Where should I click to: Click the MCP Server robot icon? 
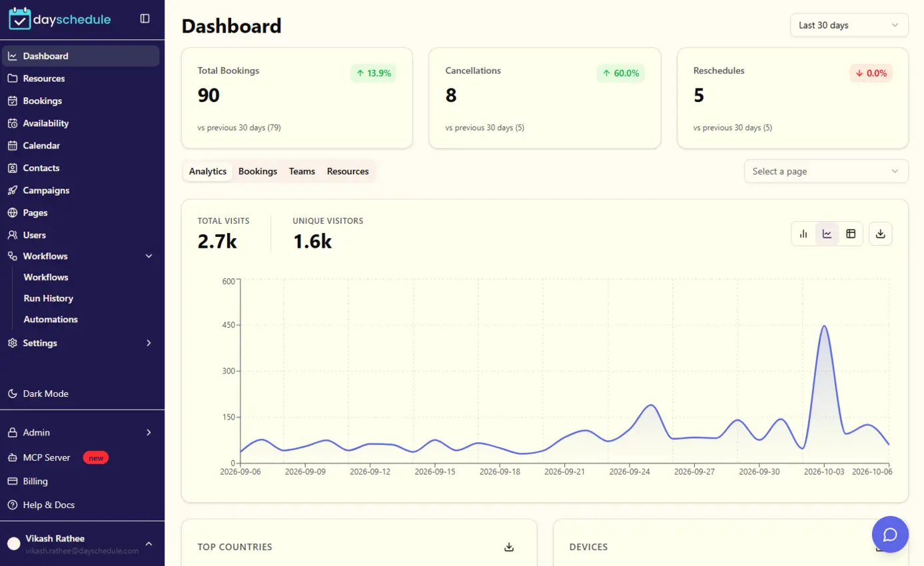click(x=12, y=457)
